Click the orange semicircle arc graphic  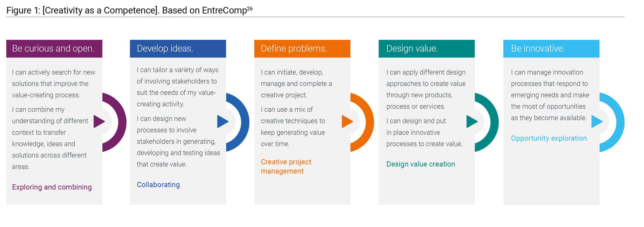click(x=369, y=122)
